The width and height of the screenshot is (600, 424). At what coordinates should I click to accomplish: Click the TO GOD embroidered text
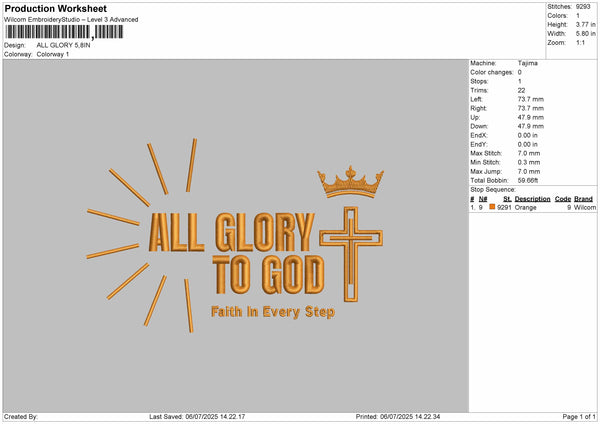tap(268, 274)
